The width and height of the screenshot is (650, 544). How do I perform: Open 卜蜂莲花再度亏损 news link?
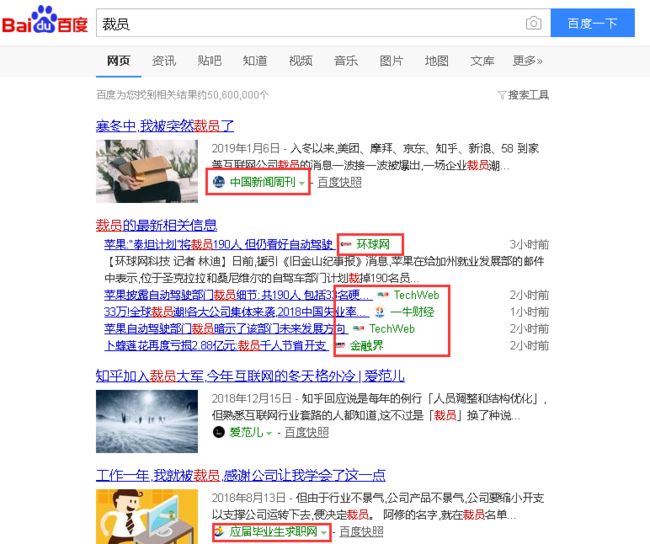[216, 345]
